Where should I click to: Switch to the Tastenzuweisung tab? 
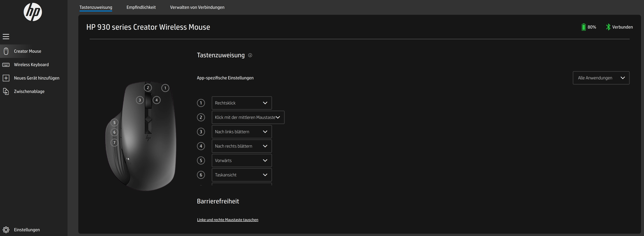(96, 7)
